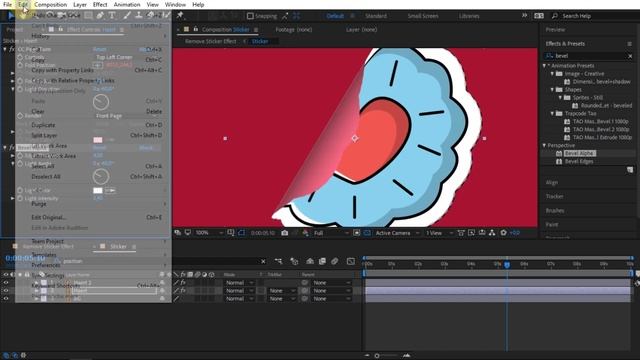Click the frame blending icon in timeline
This screenshot has height=360, width=640.
click(x=322, y=261)
